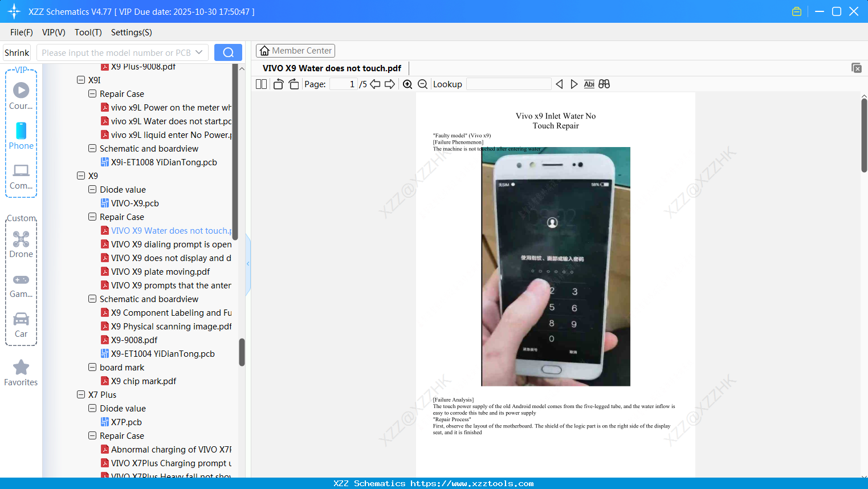Viewport: 868px width, 489px height.
Task: Open X9-ET1004 YiDianTong.pcb
Action: pos(157,353)
